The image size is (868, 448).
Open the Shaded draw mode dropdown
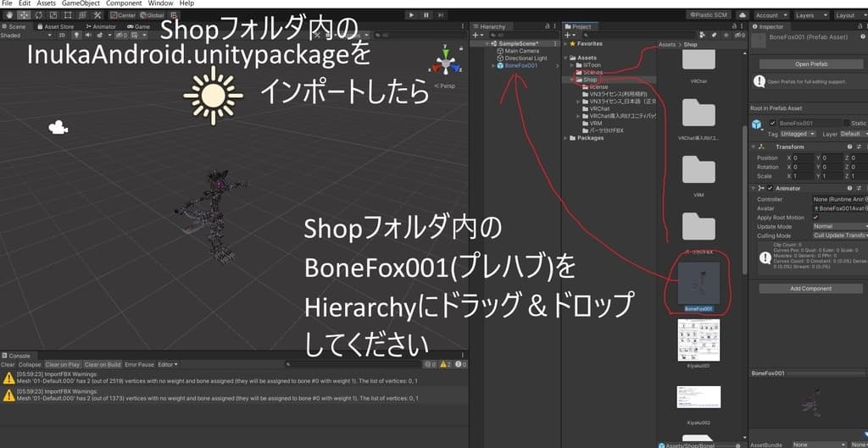click(26, 35)
